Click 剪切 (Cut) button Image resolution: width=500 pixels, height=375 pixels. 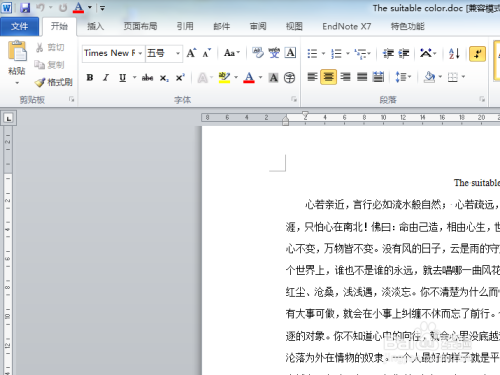(x=50, y=48)
